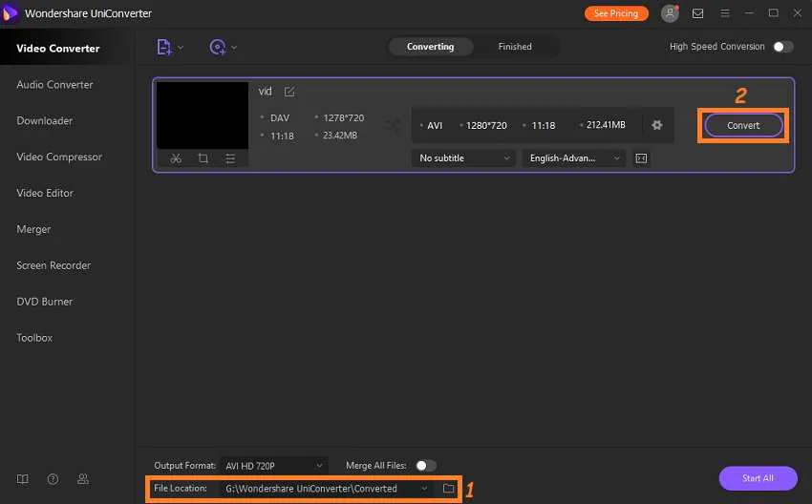Open the No subtitle dropdown
Image resolution: width=812 pixels, height=504 pixels.
[463, 158]
